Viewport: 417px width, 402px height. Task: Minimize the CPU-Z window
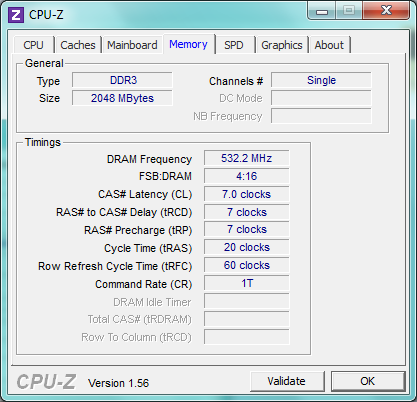321,11
